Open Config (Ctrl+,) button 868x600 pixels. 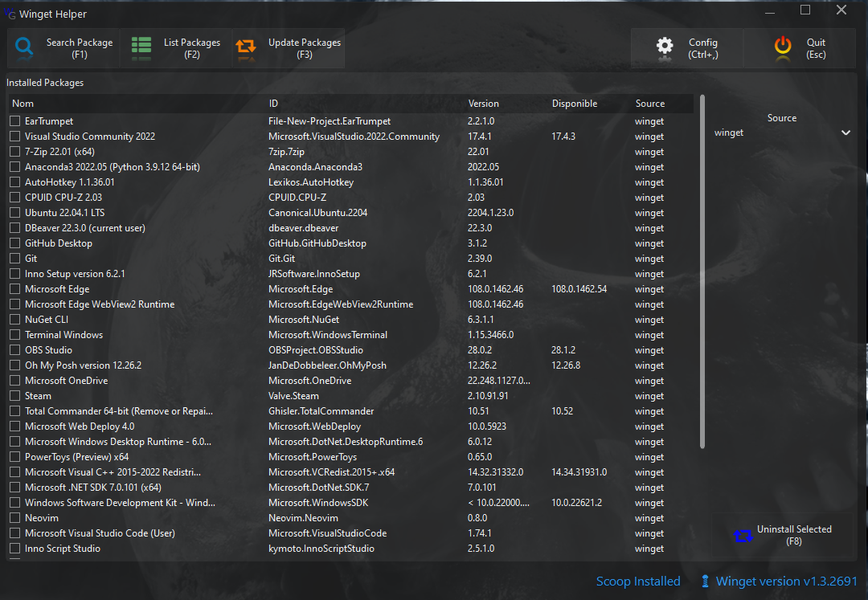click(687, 48)
